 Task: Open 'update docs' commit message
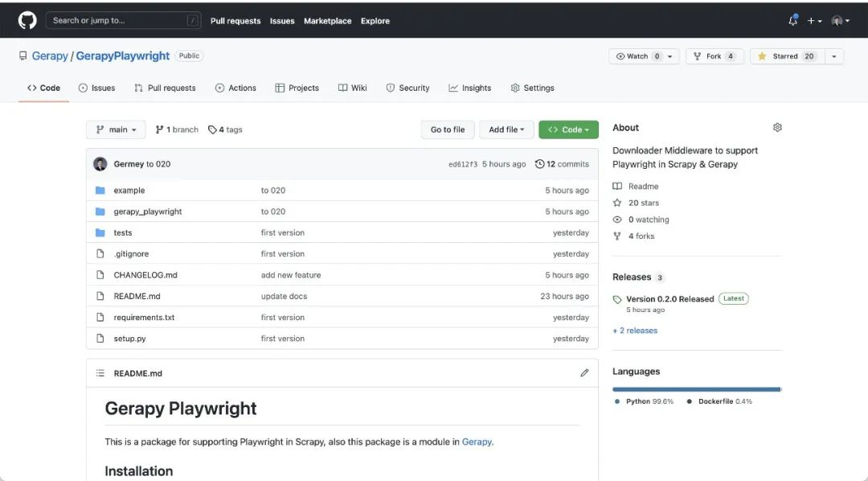tap(284, 296)
